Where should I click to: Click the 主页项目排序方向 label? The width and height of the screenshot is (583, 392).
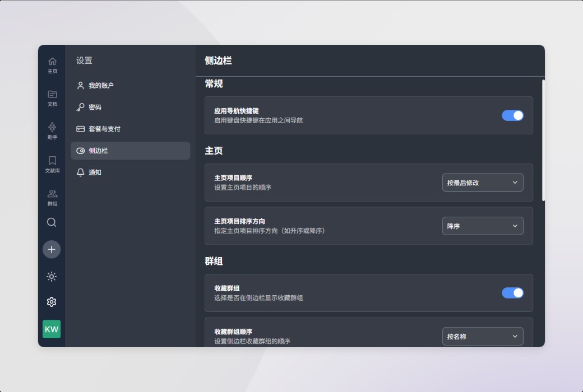click(239, 221)
